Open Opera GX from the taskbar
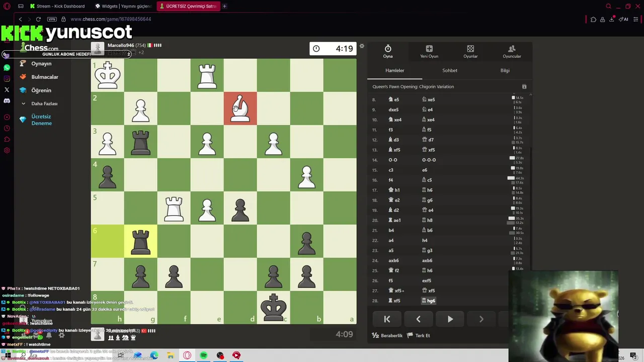This screenshot has height=362, width=644. pyautogui.click(x=187, y=355)
